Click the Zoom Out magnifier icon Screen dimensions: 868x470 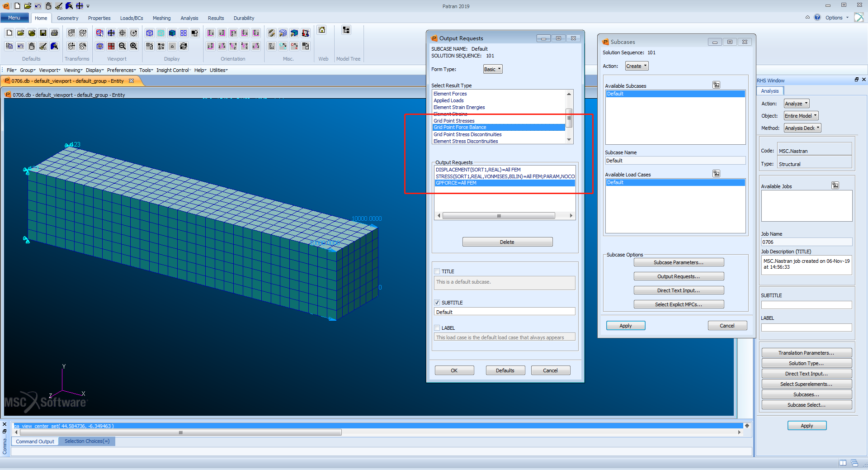point(123,46)
